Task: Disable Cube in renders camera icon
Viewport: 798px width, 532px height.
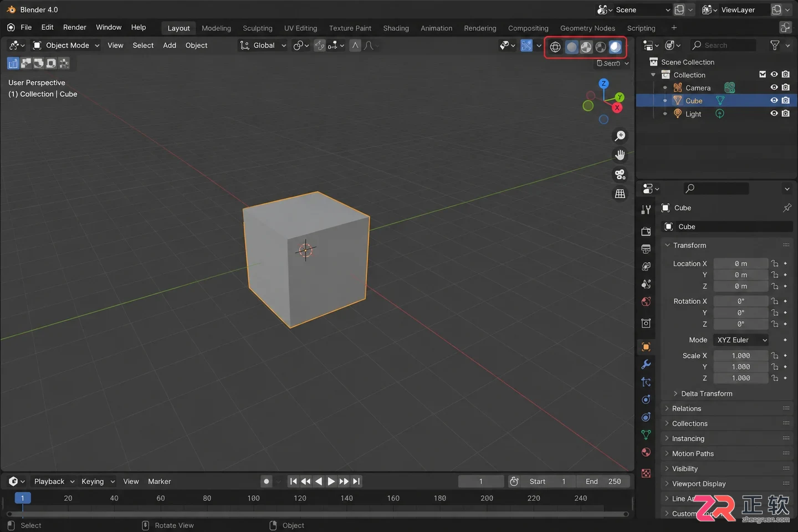Action: (786, 100)
